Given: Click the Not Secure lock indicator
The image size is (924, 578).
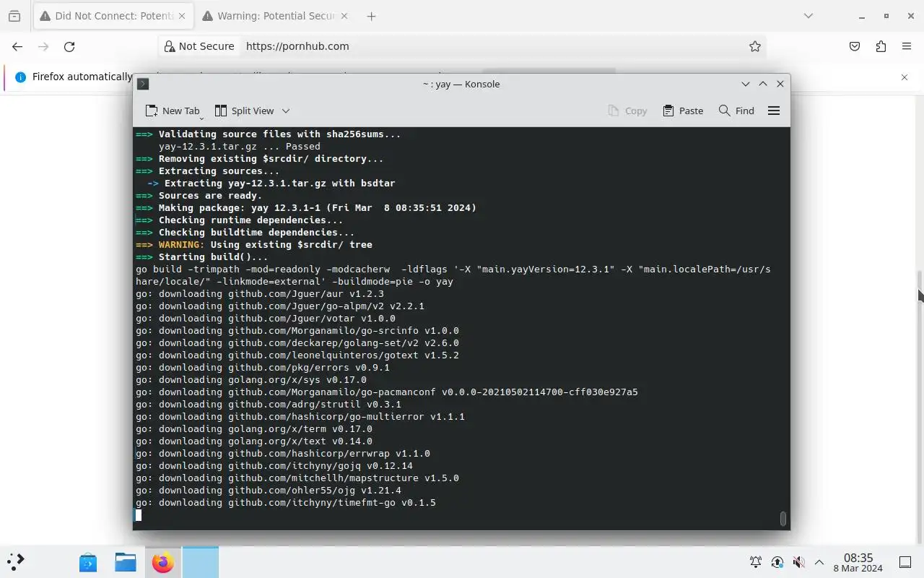Looking at the screenshot, I should click(x=199, y=46).
